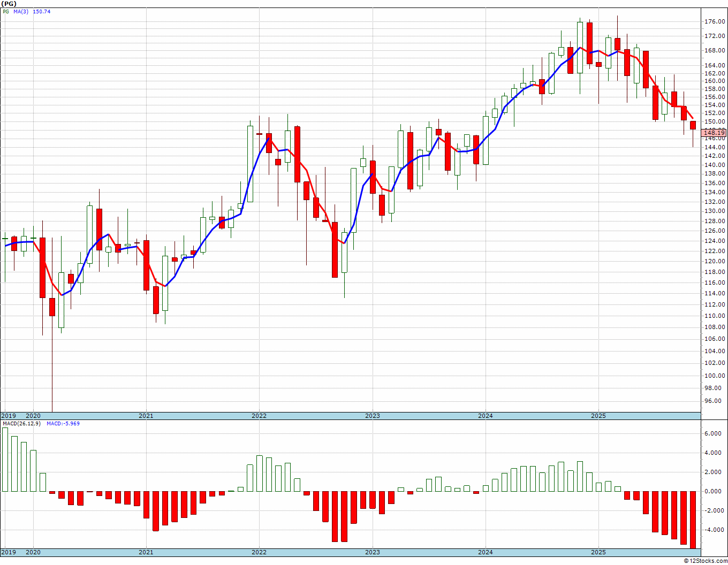This screenshot has height=565, width=728.
Task: Click the current price tag 148.19
Action: [x=715, y=133]
